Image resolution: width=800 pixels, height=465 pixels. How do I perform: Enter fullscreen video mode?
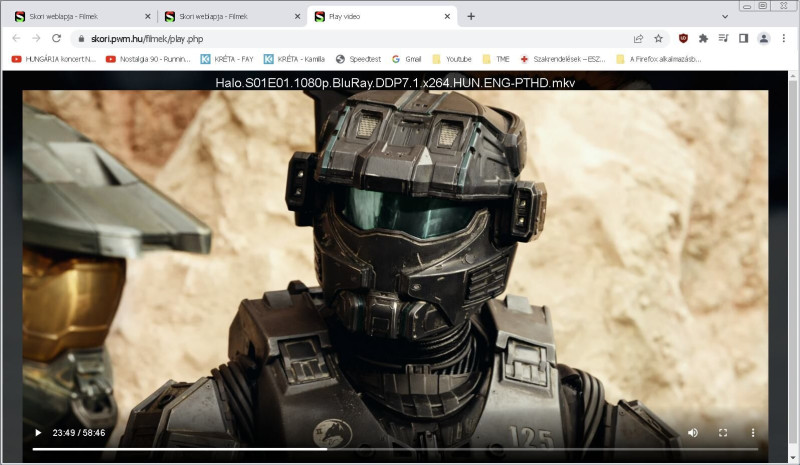(x=723, y=433)
